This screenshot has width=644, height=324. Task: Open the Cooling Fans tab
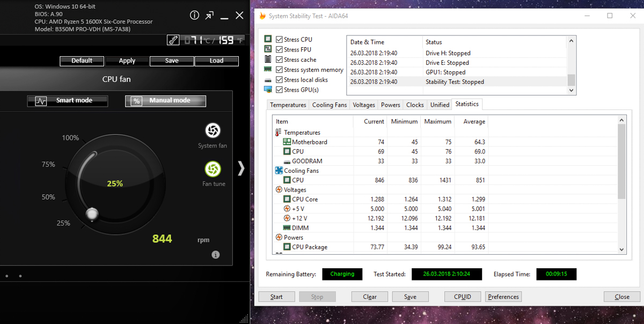[x=330, y=105]
